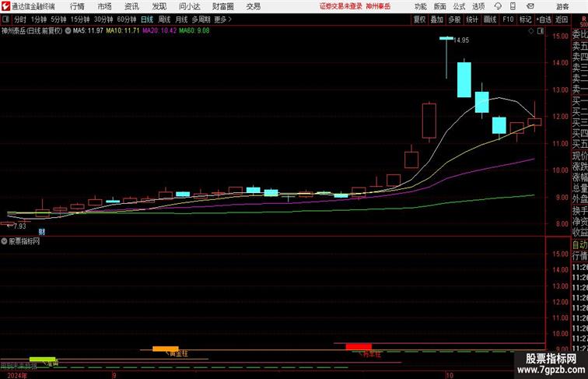Image resolution: width=588 pixels, height=379 pixels.
Task: Switch to the 15分钟 period tab
Action: pyautogui.click(x=80, y=19)
